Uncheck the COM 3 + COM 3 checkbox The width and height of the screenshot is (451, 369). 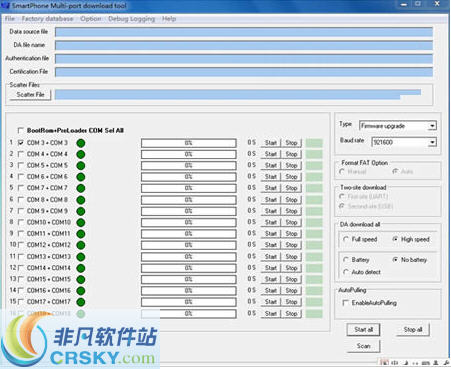21,143
